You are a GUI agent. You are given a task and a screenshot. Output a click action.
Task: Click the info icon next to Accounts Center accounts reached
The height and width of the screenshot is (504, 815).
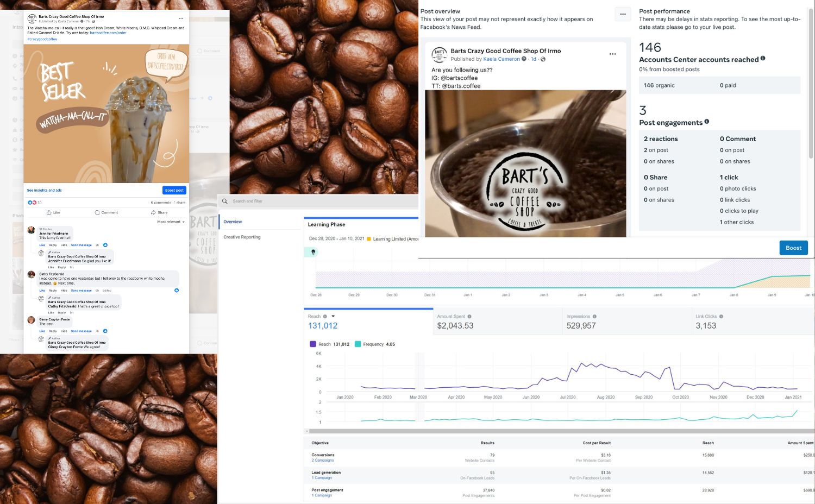click(x=763, y=58)
